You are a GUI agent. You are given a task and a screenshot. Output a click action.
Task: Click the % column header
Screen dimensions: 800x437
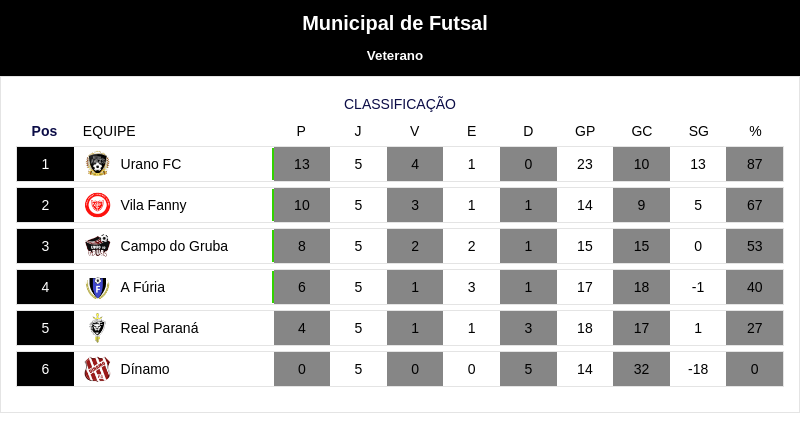pyautogui.click(x=755, y=131)
